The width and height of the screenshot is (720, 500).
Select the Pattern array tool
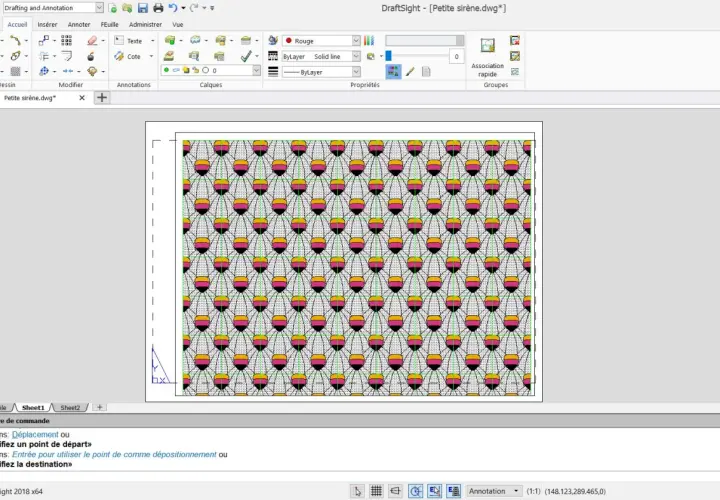coord(67,40)
